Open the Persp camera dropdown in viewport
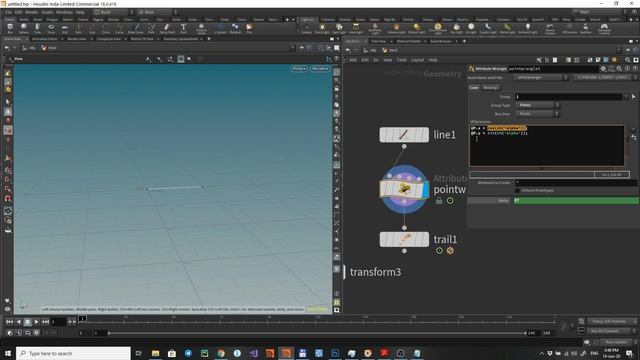The height and width of the screenshot is (360, 640). 299,69
